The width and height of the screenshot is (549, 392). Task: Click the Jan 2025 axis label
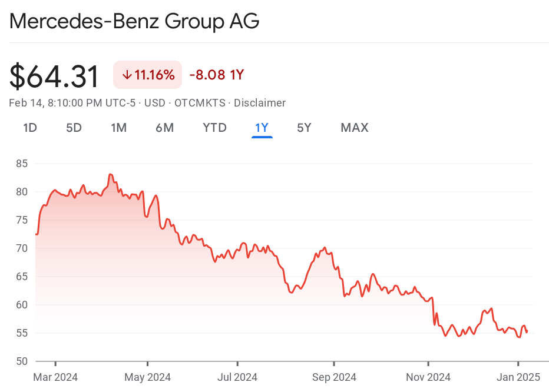[518, 377]
